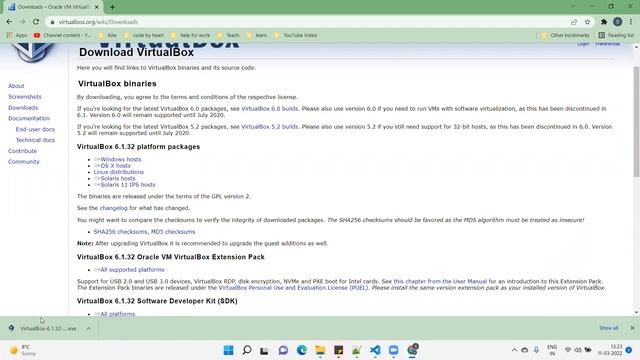Image resolution: width=640 pixels, height=360 pixels.
Task: Show hidden system tray icons
Action: (x=514, y=350)
